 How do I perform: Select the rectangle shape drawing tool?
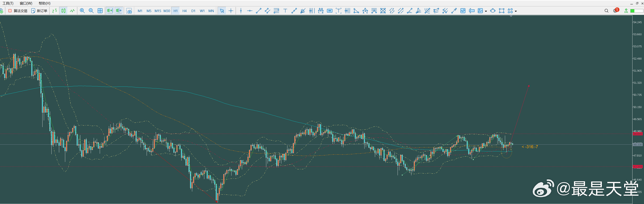pos(502,11)
